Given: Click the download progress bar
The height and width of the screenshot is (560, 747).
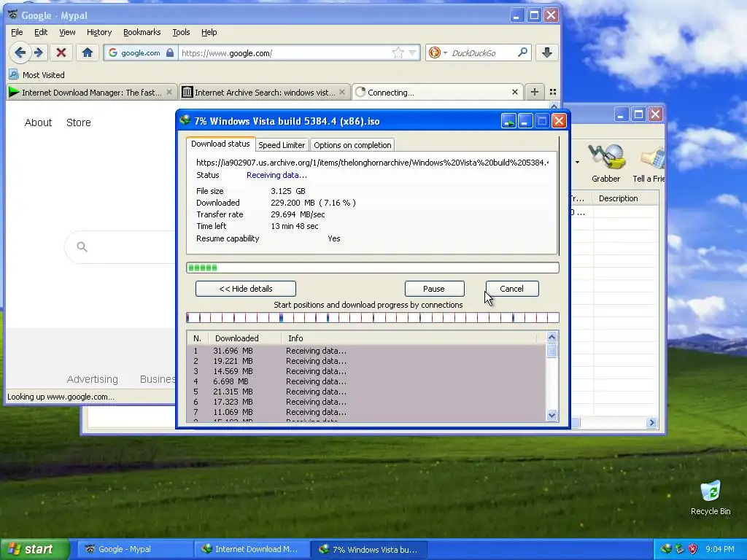Looking at the screenshot, I should pyautogui.click(x=373, y=268).
